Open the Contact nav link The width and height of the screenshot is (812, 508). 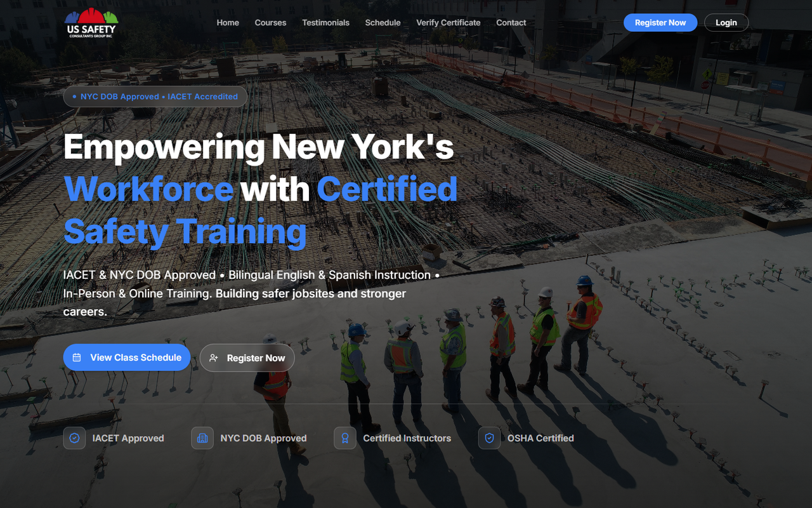(511, 23)
